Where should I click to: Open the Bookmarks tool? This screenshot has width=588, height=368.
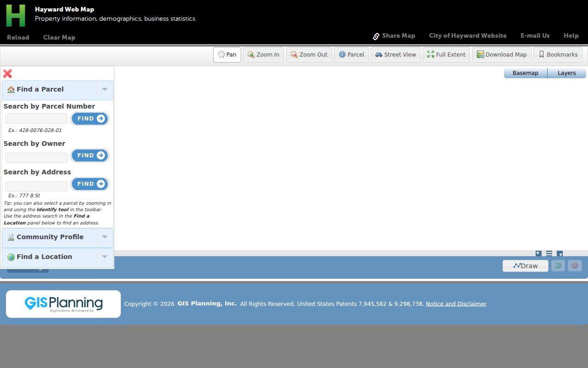click(x=558, y=55)
